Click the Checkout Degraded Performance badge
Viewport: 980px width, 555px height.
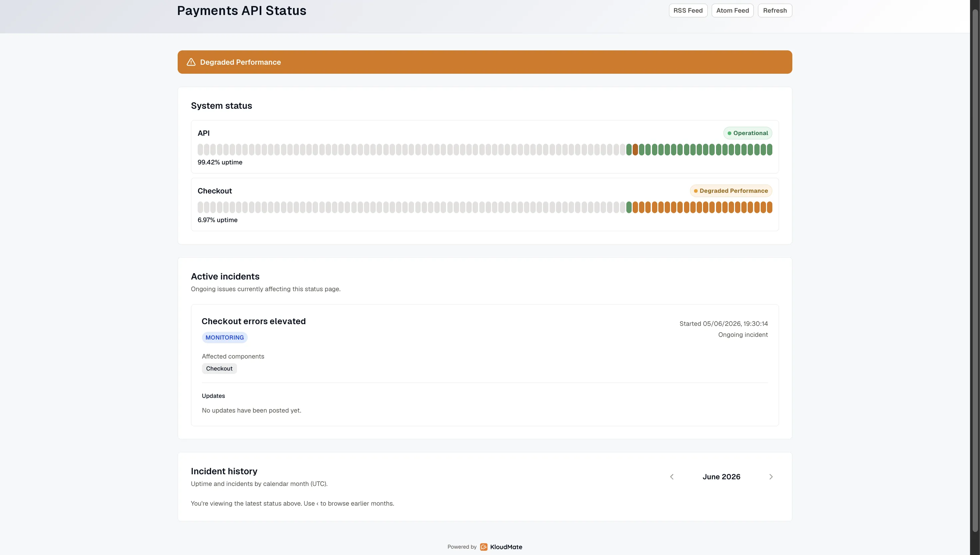tap(731, 190)
